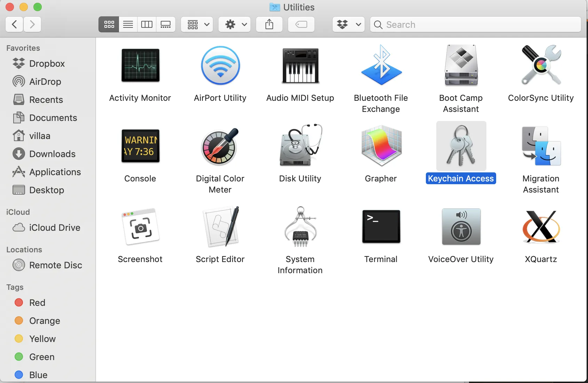Click the Boot Camp Assistant icon
Image resolution: width=588 pixels, height=383 pixels.
(x=461, y=65)
